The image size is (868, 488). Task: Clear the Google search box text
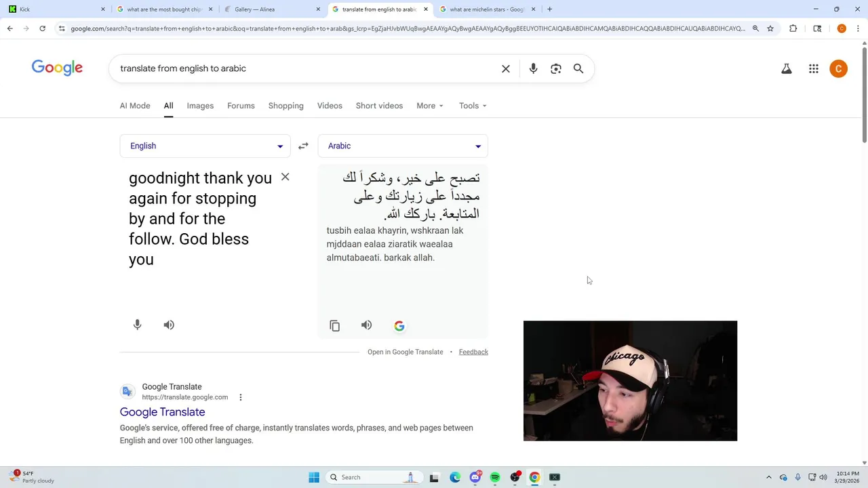pos(506,68)
